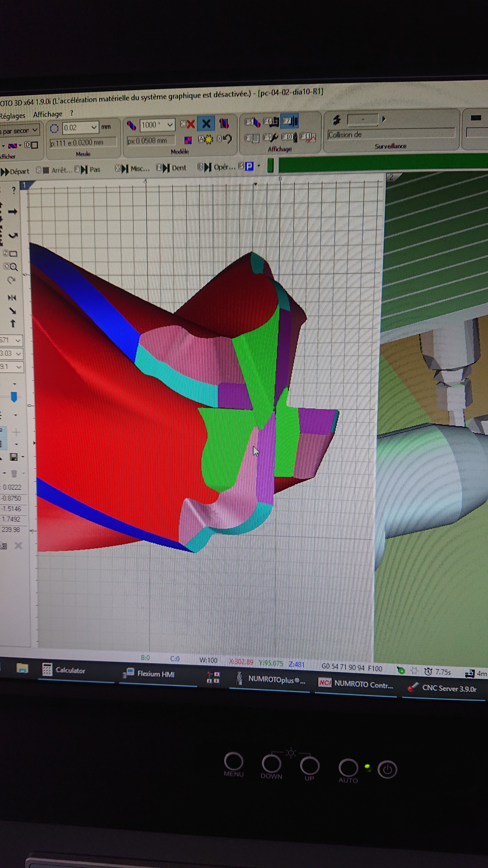Open the dropdown arrow beside the P icon

coord(259,166)
